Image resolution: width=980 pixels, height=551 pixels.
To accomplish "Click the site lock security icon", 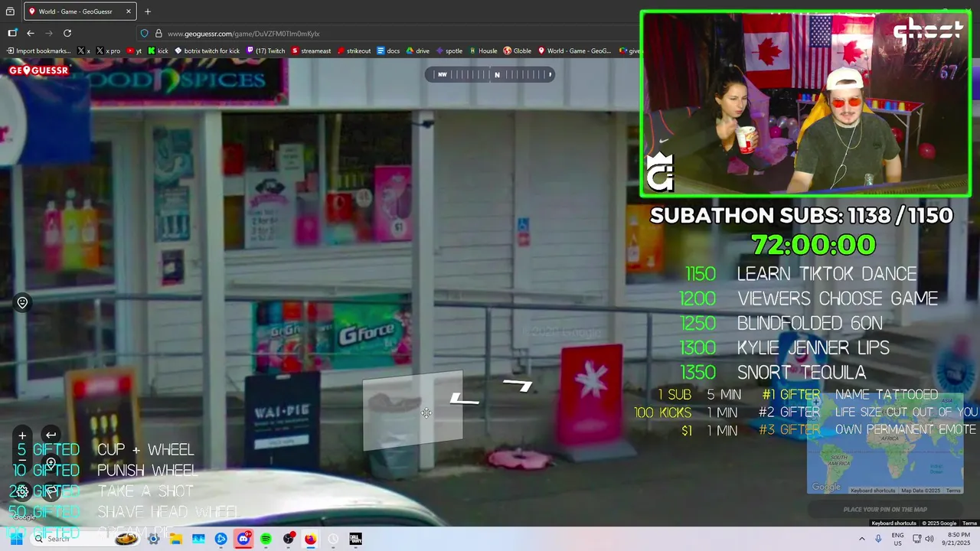I will point(158,34).
